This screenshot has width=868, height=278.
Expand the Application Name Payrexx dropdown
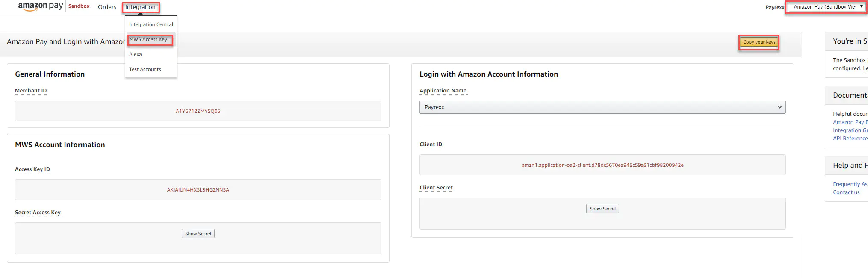[x=602, y=107]
